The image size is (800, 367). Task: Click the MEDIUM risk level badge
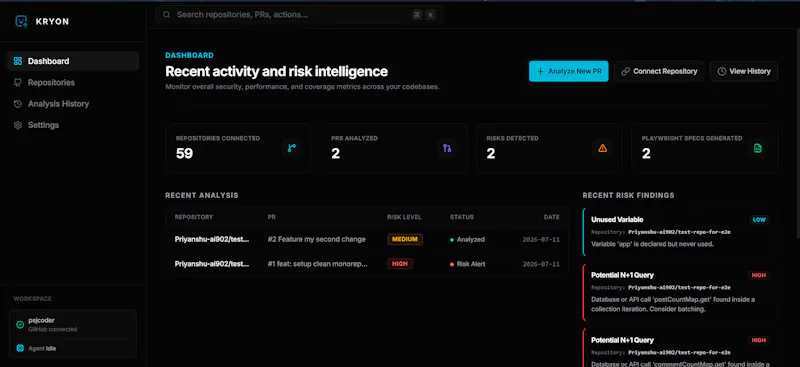pos(405,239)
